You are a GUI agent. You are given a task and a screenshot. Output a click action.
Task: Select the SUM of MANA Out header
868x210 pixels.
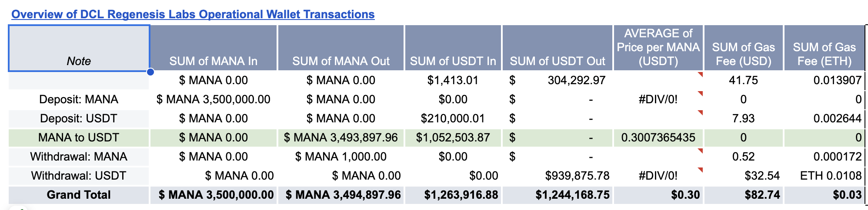tap(341, 48)
